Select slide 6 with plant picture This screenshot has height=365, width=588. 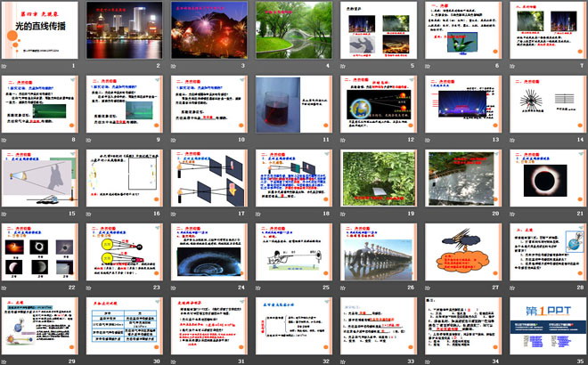[x=463, y=30]
